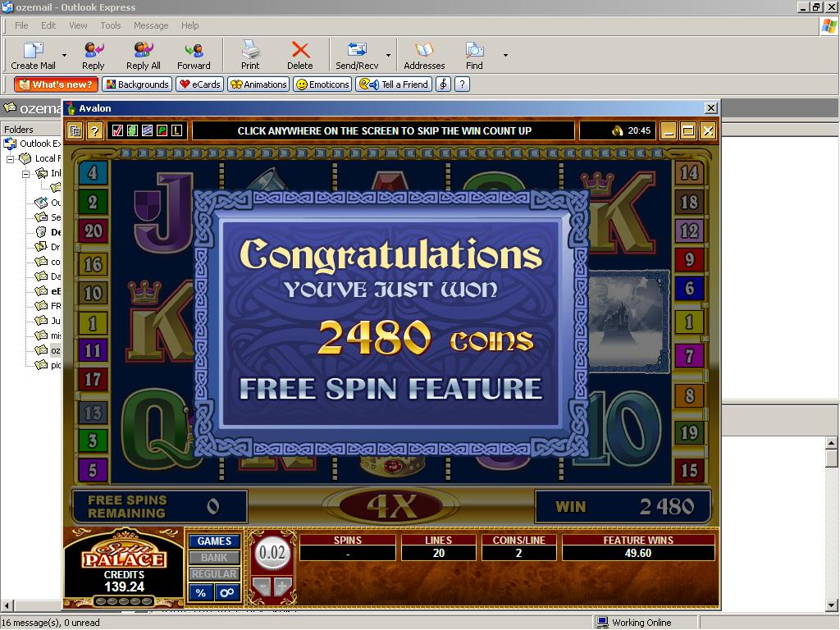The height and width of the screenshot is (630, 840).
Task: Collapse the Local Folders tree node
Action: point(11,158)
